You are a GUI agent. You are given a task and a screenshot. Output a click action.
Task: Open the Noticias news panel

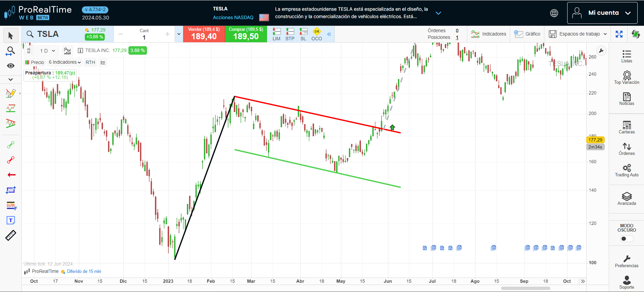pos(626,99)
